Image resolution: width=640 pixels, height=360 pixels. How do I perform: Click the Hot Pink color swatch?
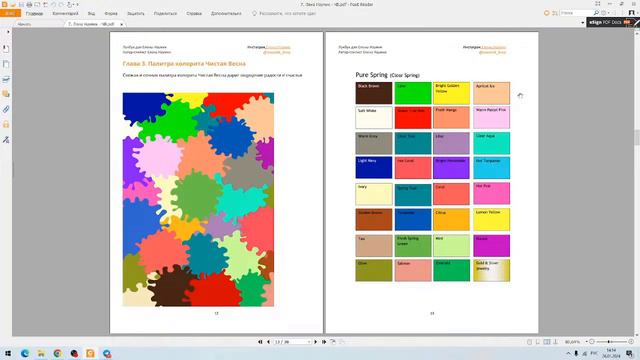pyautogui.click(x=491, y=193)
